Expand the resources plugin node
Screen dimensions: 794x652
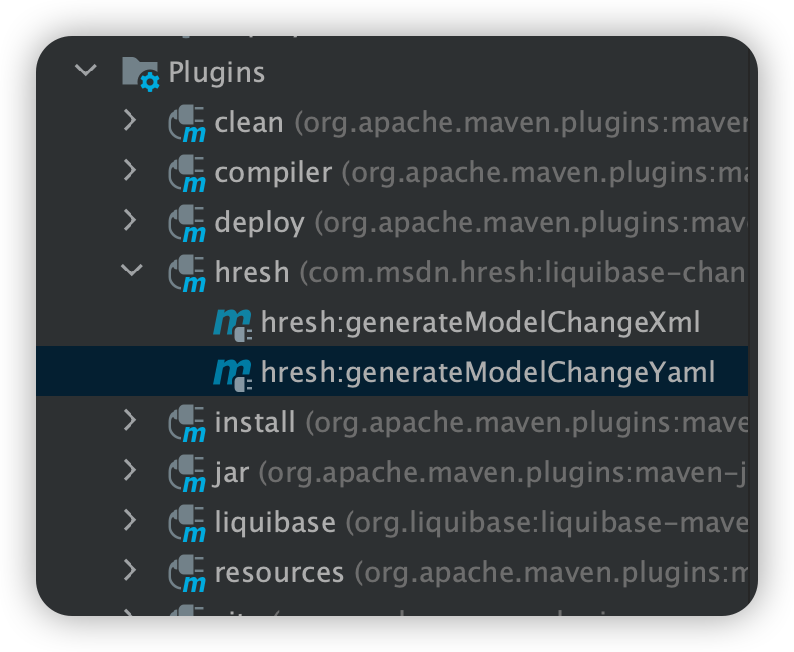[x=130, y=570]
